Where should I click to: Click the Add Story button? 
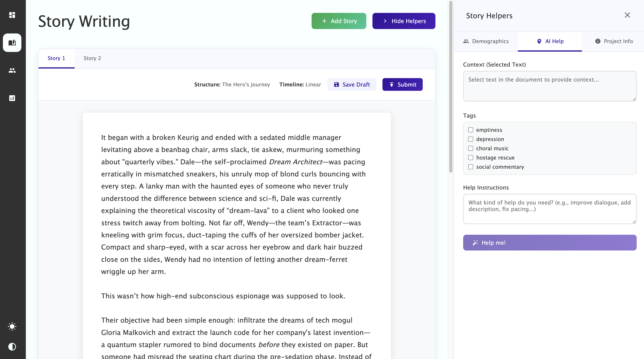pyautogui.click(x=339, y=21)
